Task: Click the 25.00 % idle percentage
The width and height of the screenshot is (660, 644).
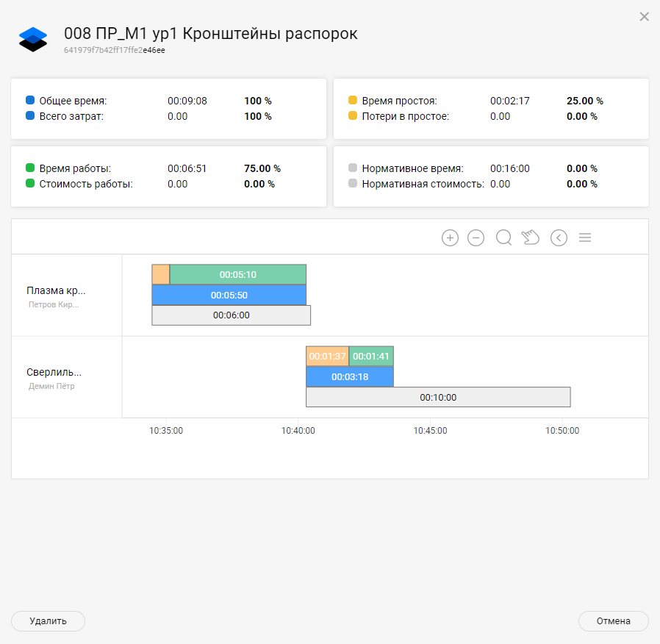Action: point(584,101)
